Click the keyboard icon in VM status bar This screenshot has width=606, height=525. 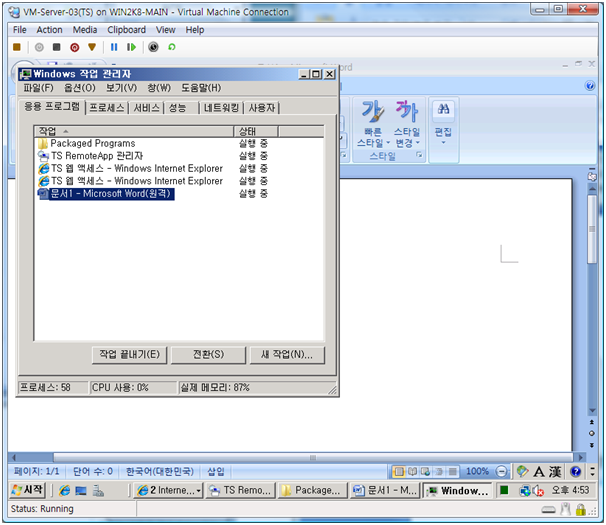(x=548, y=510)
